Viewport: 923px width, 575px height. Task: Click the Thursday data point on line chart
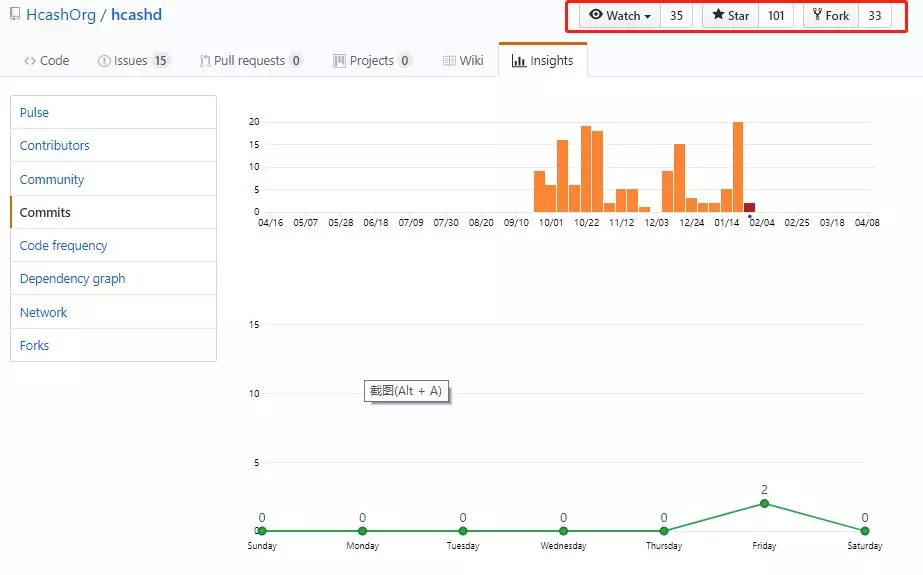click(664, 531)
